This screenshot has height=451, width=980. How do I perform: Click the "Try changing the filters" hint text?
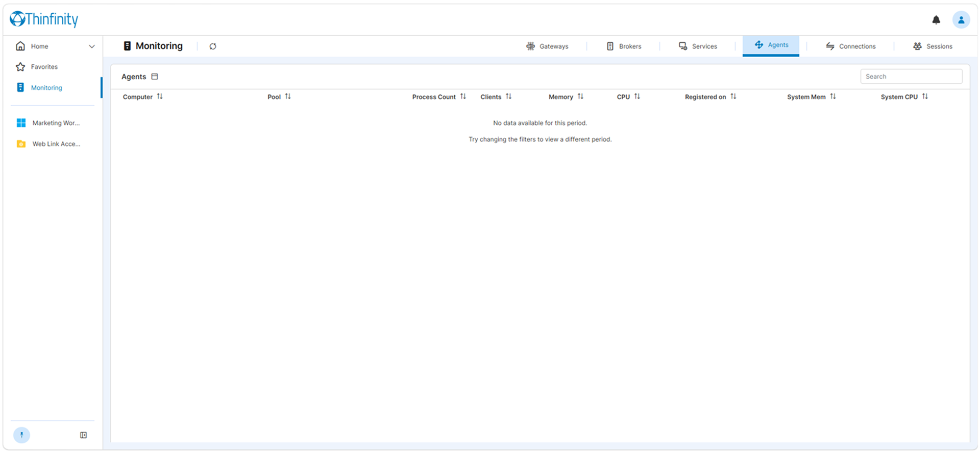[540, 139]
